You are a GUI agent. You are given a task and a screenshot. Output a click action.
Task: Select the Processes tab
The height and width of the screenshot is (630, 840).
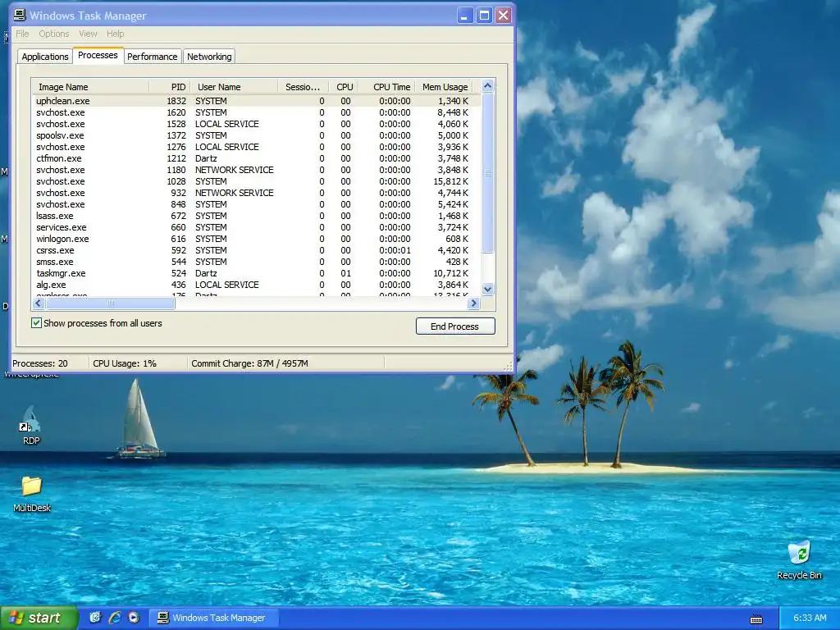tap(98, 55)
